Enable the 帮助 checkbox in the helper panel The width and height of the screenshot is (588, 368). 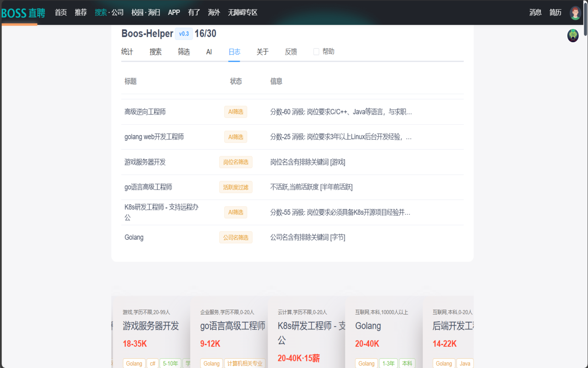point(316,51)
